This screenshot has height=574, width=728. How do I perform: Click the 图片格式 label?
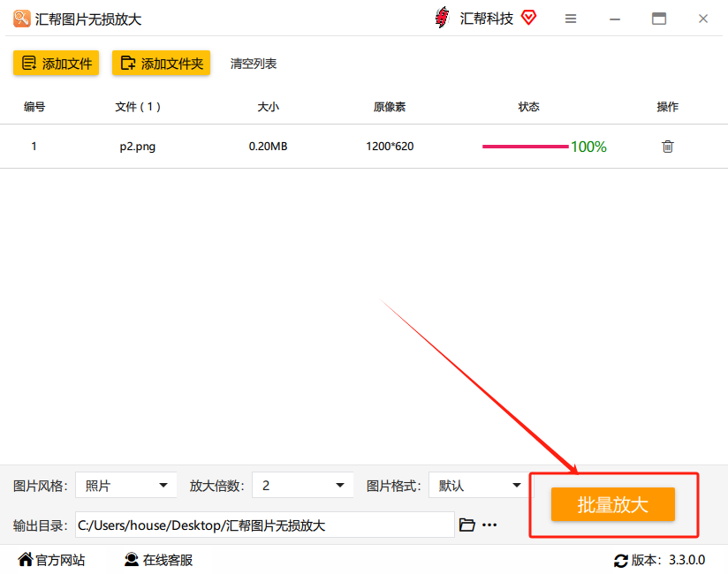click(393, 486)
